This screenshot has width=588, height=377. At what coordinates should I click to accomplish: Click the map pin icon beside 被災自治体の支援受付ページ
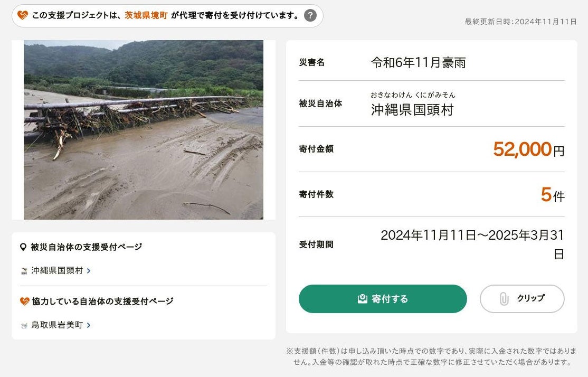point(23,247)
